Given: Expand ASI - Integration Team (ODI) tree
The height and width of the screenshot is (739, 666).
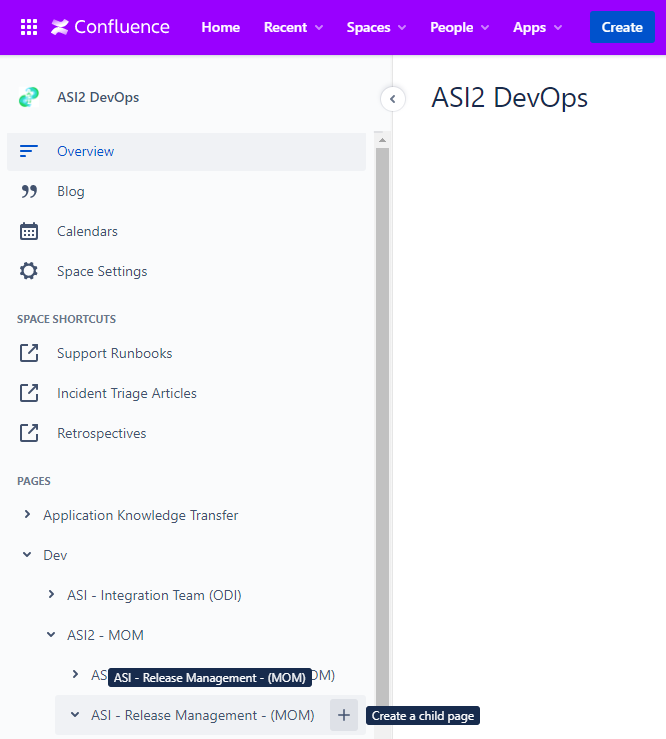Looking at the screenshot, I should coord(51,595).
